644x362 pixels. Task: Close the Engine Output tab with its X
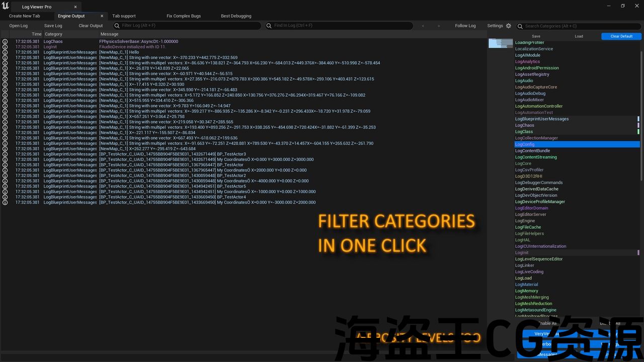point(102,16)
